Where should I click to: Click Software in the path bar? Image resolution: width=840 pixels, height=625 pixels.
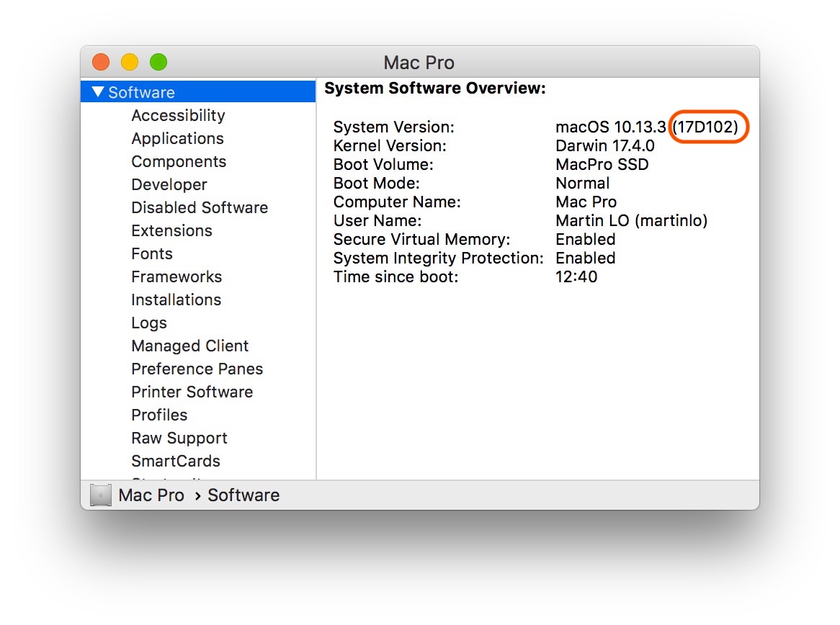(x=243, y=495)
